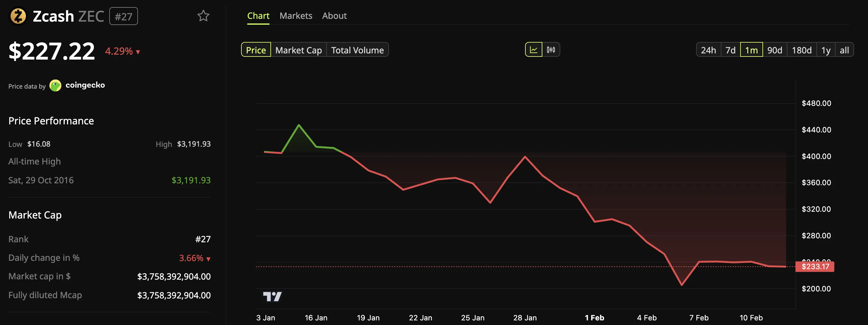Select the 7d time range
Screen dimensions: 868x325
pos(731,50)
